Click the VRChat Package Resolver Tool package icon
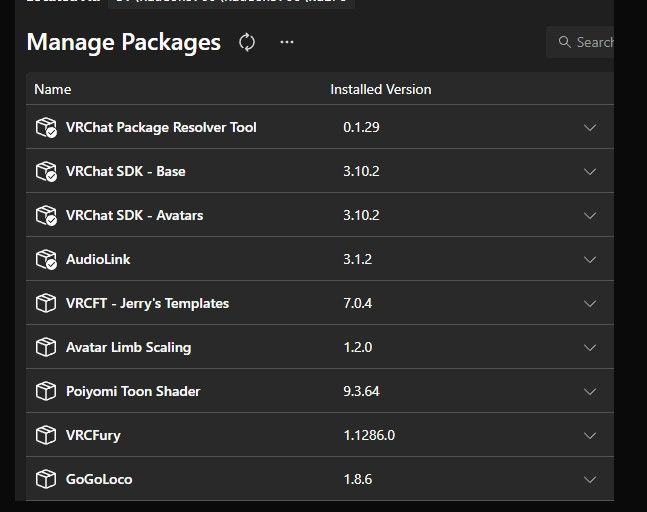 (x=46, y=127)
